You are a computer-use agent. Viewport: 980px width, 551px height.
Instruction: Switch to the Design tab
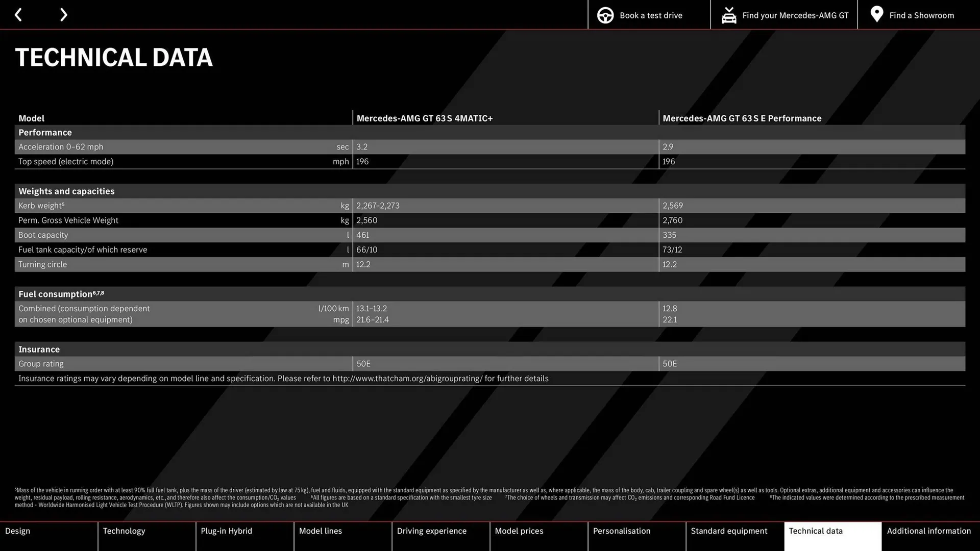17,531
